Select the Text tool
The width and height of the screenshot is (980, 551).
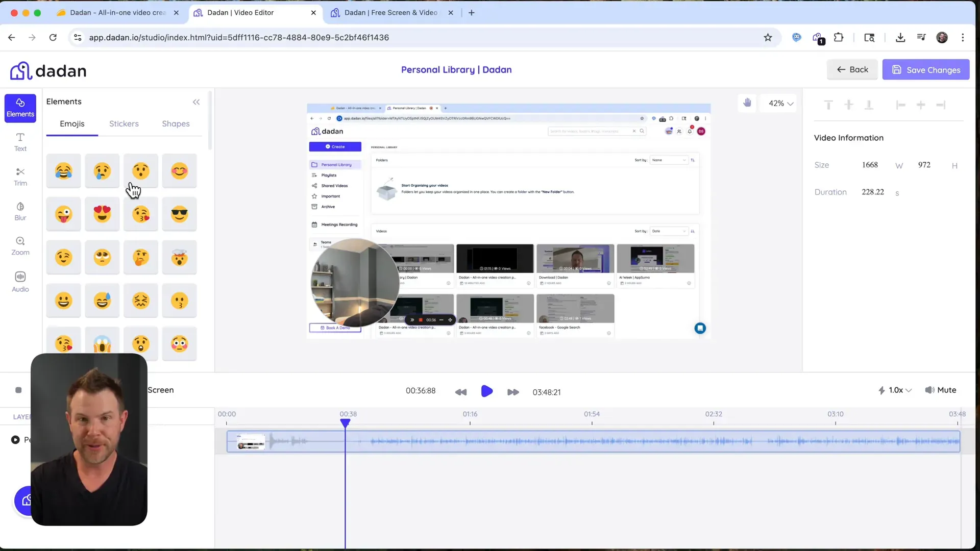pos(20,142)
